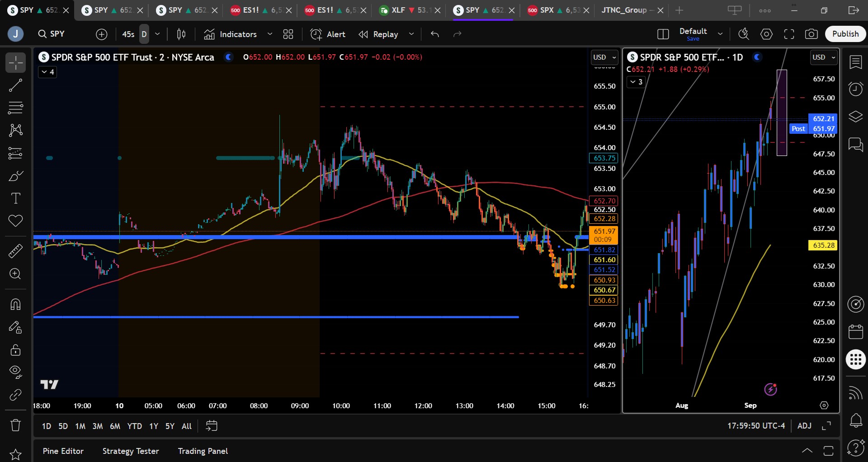The height and width of the screenshot is (462, 868).
Task: Expand the Replay options dropdown
Action: pos(411,34)
